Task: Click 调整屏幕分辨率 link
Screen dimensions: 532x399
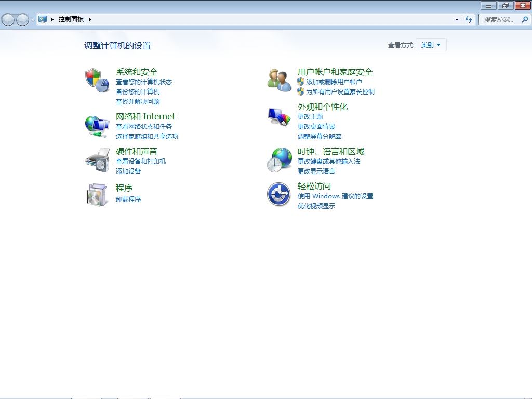Action: point(320,137)
